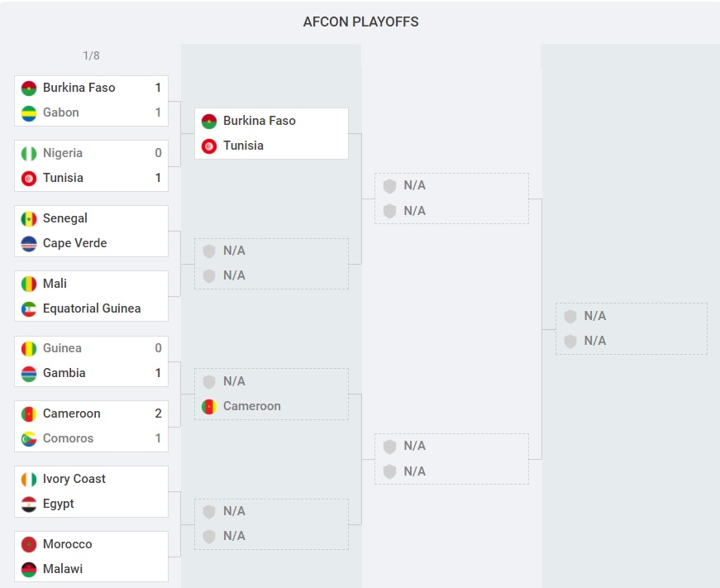
Task: Click the Burkina Faso flag in first match
Action: pyautogui.click(x=29, y=88)
